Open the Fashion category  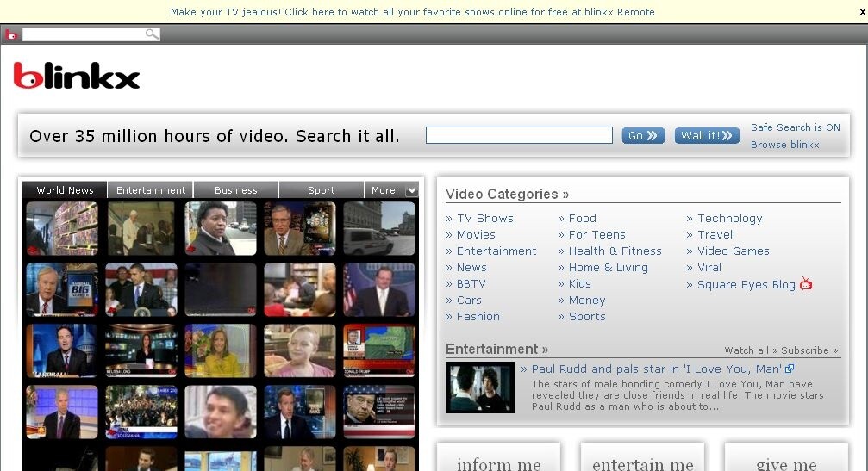point(478,316)
